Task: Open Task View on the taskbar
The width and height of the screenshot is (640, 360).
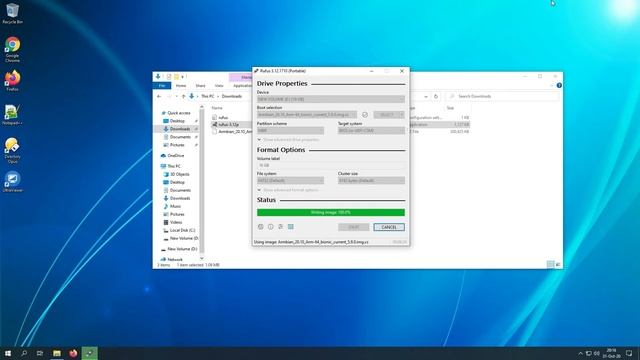Action: (x=40, y=353)
